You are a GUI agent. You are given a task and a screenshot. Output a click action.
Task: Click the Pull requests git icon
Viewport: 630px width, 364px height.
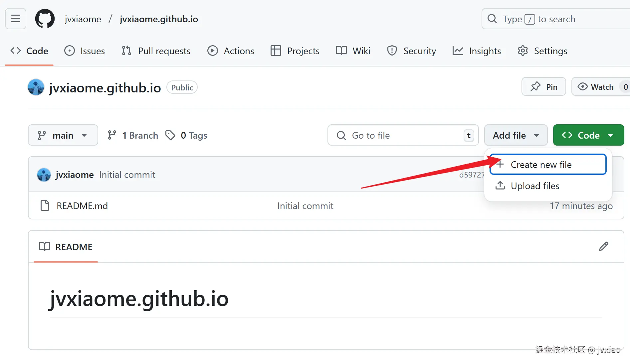click(x=126, y=51)
